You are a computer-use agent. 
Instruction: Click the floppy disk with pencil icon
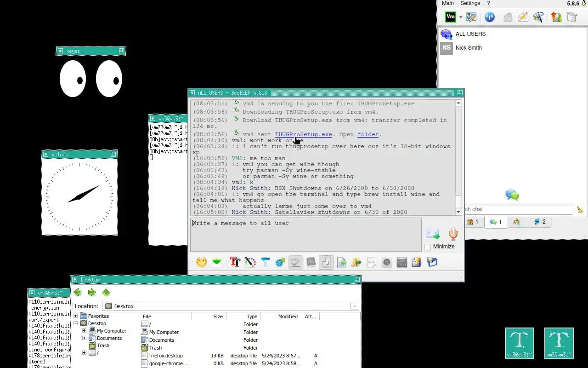417,262
